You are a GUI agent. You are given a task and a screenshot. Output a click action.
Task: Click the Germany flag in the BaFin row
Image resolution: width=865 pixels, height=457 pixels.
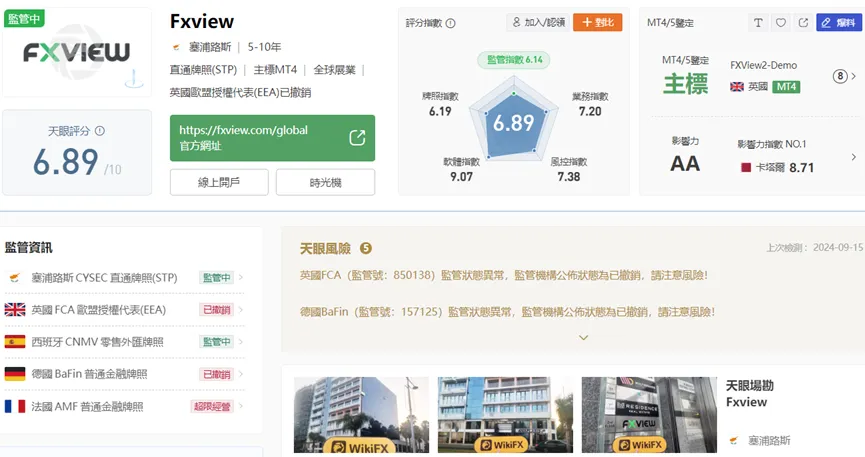click(15, 374)
